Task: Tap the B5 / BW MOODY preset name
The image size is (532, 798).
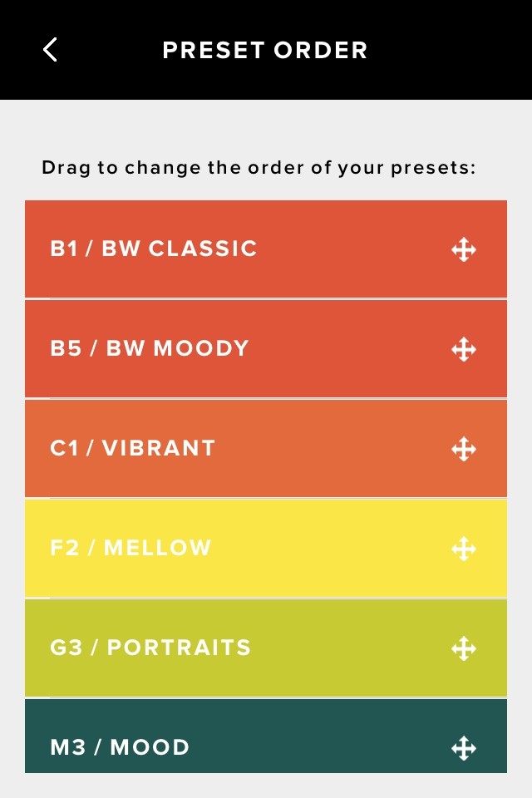Action: [150, 348]
